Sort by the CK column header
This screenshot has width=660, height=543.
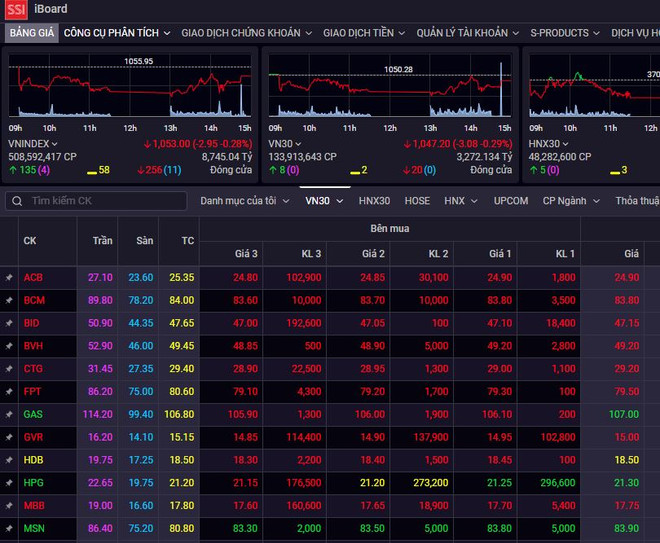[30, 241]
